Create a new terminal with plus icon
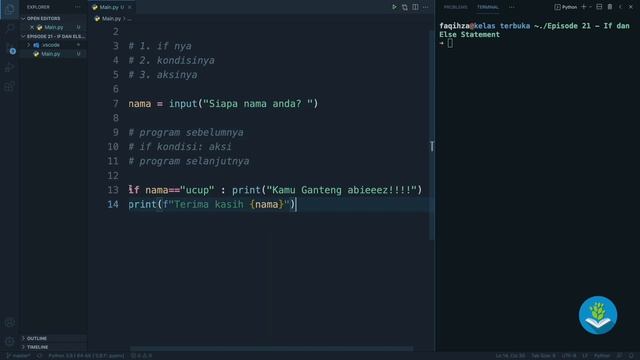Image resolution: width=640 pixels, height=360 pixels. [584, 7]
